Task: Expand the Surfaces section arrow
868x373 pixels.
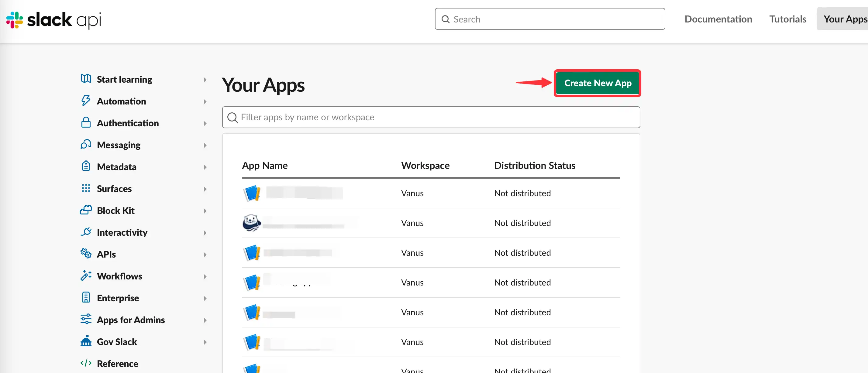Action: [x=205, y=189]
